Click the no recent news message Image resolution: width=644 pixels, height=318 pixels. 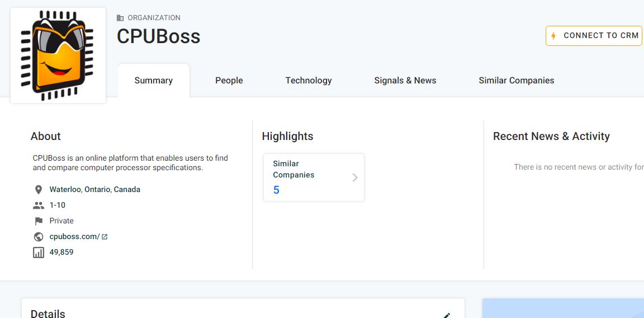tap(579, 167)
